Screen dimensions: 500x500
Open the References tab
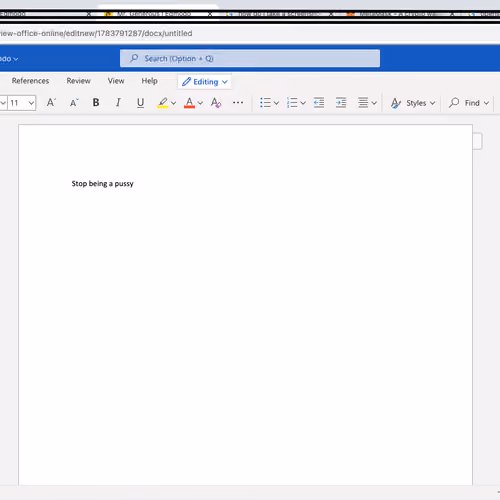pos(30,81)
